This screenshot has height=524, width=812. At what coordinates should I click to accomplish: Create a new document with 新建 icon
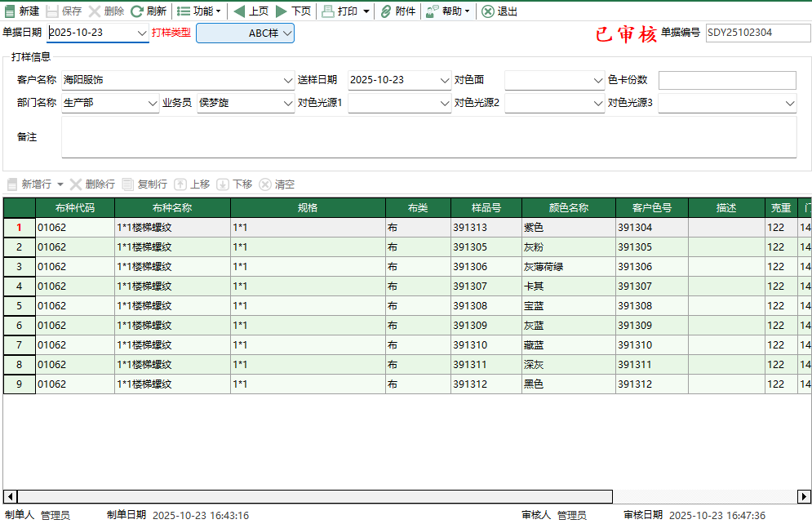tap(22, 11)
